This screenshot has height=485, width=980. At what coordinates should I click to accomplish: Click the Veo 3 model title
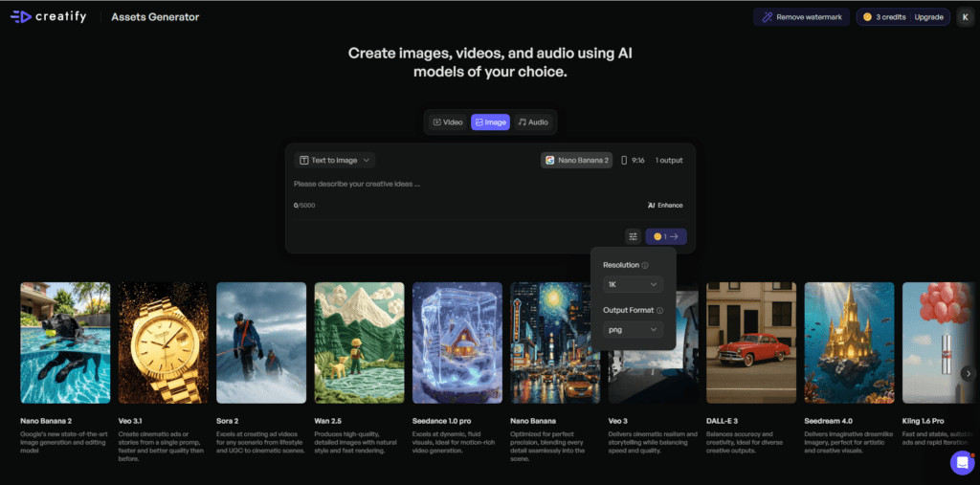(619, 421)
